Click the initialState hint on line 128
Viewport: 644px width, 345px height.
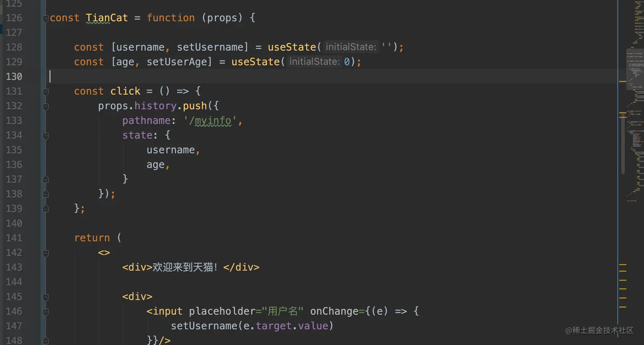351,47
